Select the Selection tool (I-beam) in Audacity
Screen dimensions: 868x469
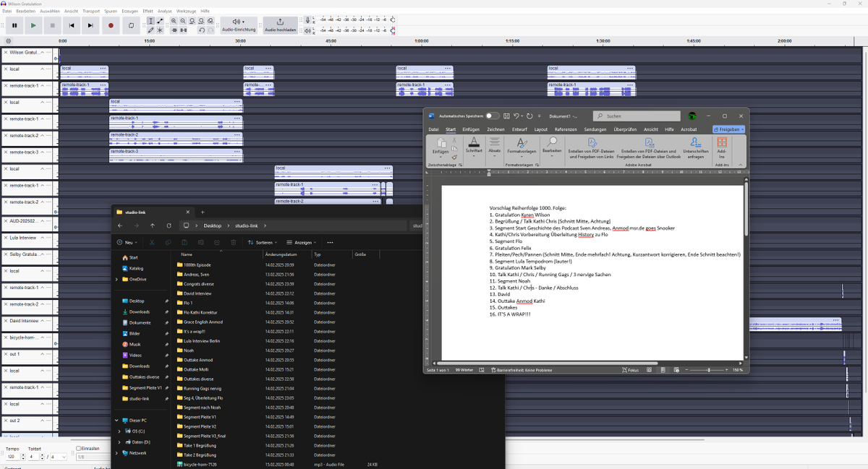point(150,21)
